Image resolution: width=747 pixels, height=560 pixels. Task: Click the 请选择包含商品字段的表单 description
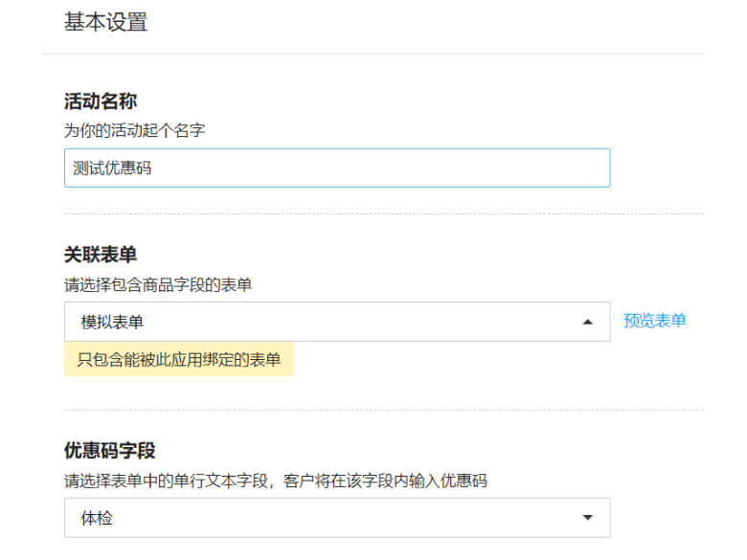click(158, 285)
